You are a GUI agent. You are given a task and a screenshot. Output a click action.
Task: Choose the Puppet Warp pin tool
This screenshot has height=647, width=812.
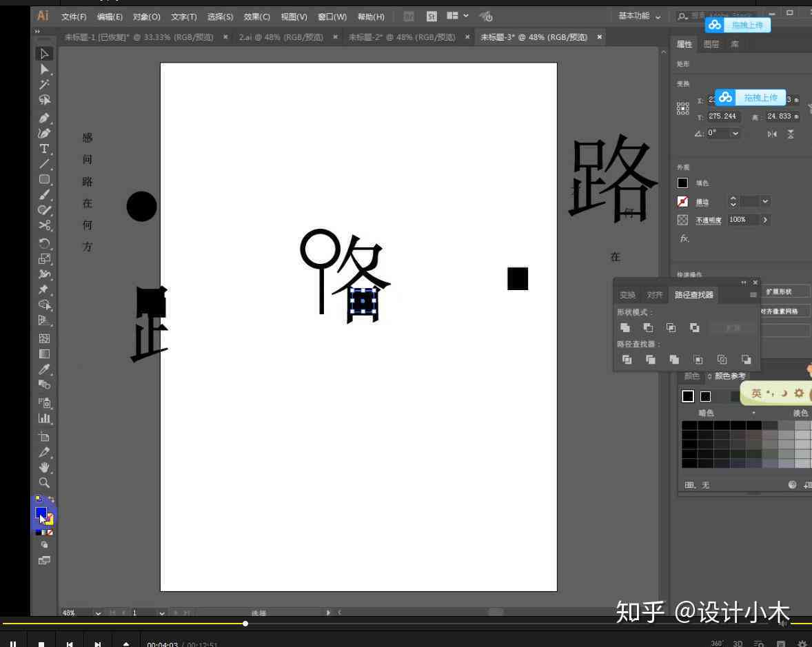(44, 289)
